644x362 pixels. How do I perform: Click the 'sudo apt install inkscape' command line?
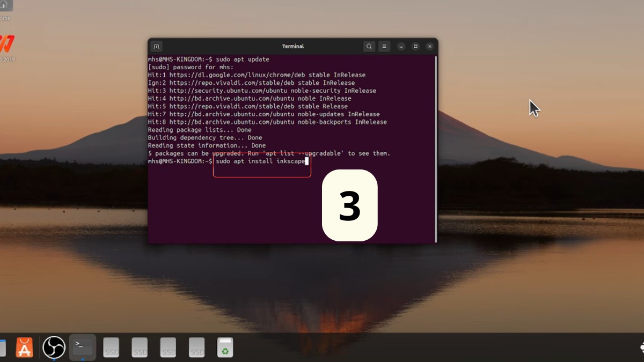(x=260, y=161)
